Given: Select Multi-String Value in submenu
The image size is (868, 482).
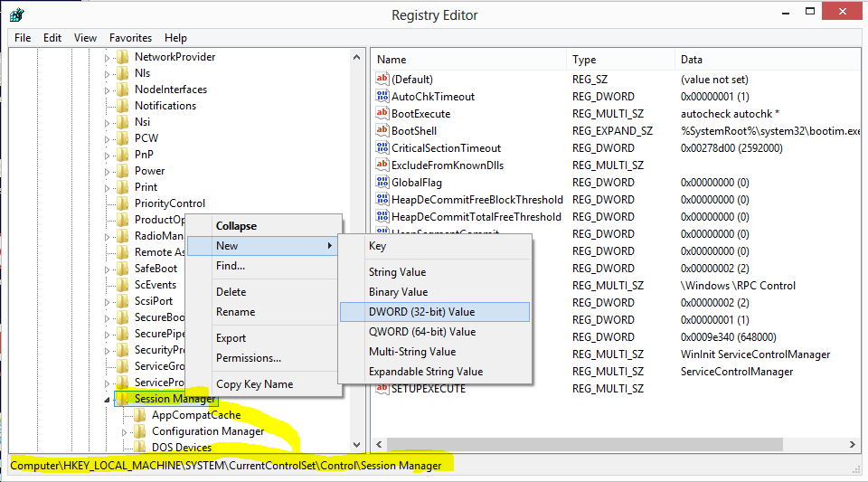Looking at the screenshot, I should pyautogui.click(x=435, y=352).
